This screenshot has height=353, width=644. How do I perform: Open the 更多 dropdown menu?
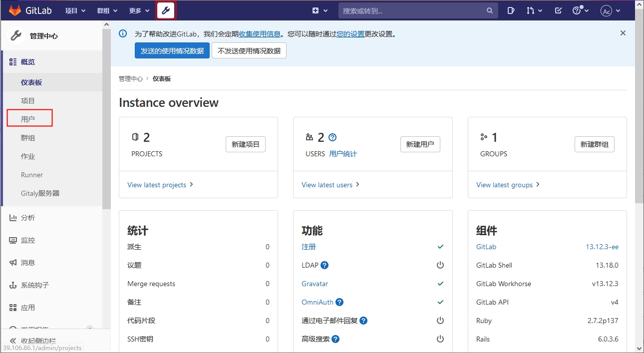(x=139, y=10)
